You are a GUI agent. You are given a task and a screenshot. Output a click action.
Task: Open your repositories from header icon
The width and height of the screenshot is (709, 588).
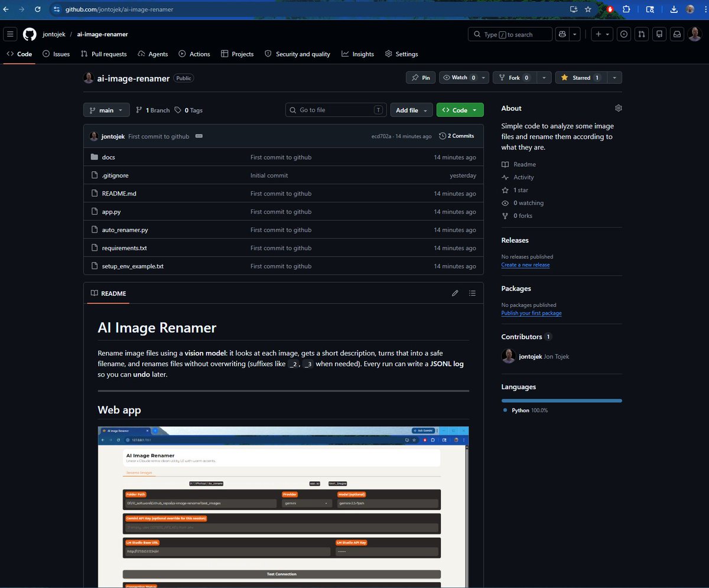[659, 34]
